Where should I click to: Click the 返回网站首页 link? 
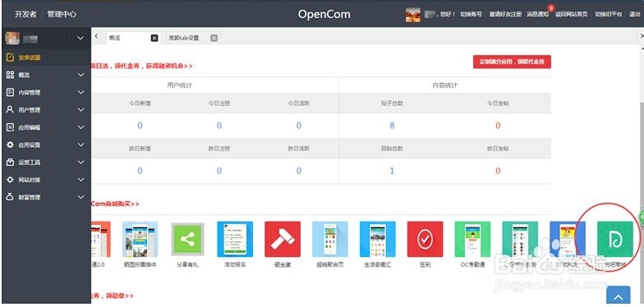click(x=572, y=15)
